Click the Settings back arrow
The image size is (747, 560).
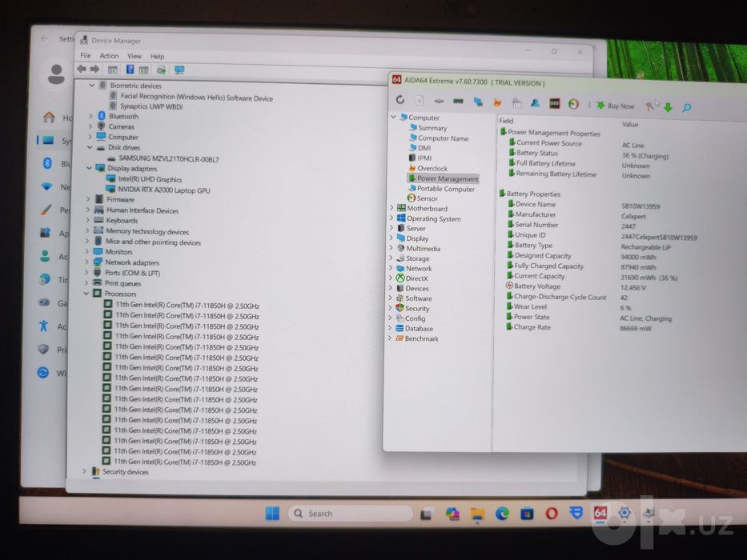(x=44, y=38)
